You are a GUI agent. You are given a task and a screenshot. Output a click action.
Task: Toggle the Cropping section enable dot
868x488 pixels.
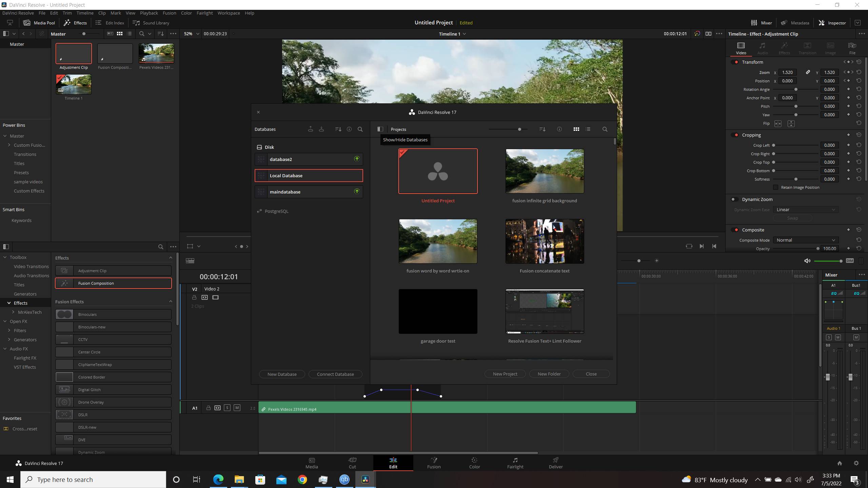click(735, 135)
